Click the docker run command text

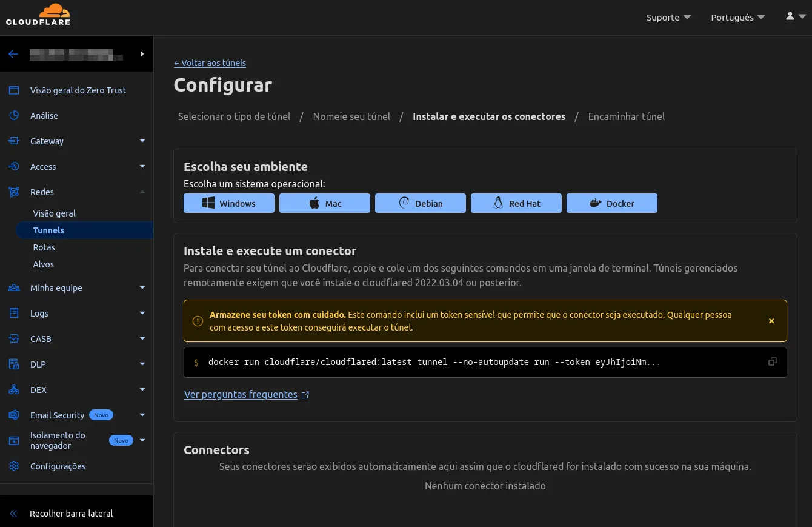tap(434, 362)
